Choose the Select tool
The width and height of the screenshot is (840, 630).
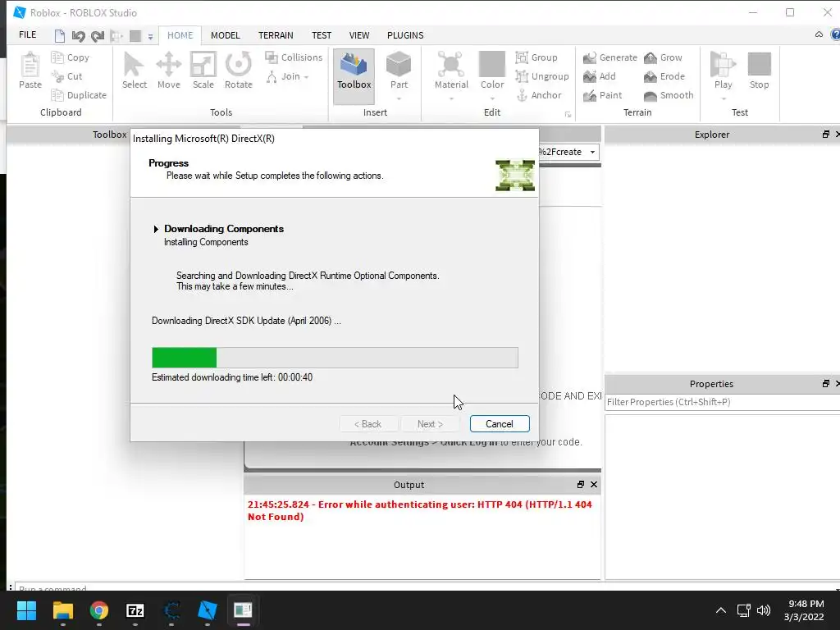tap(134, 71)
